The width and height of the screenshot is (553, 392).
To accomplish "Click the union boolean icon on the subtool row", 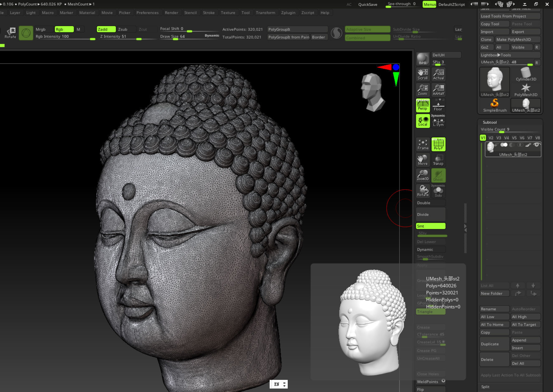I will (504, 145).
